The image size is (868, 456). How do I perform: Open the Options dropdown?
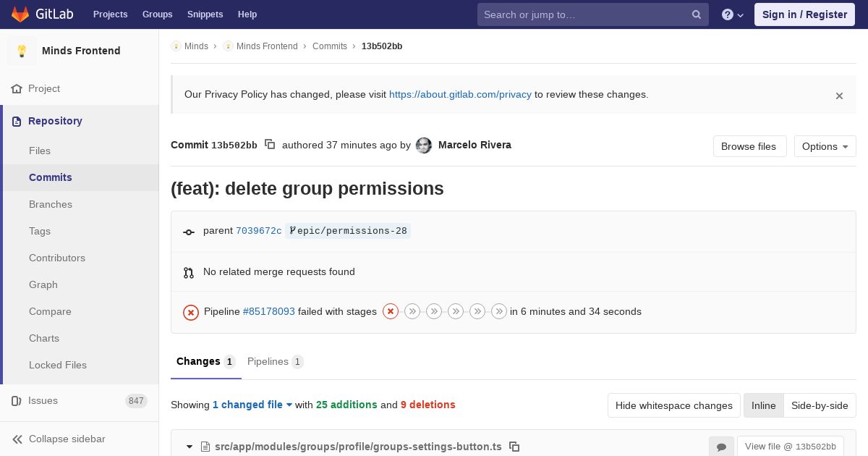pos(825,146)
